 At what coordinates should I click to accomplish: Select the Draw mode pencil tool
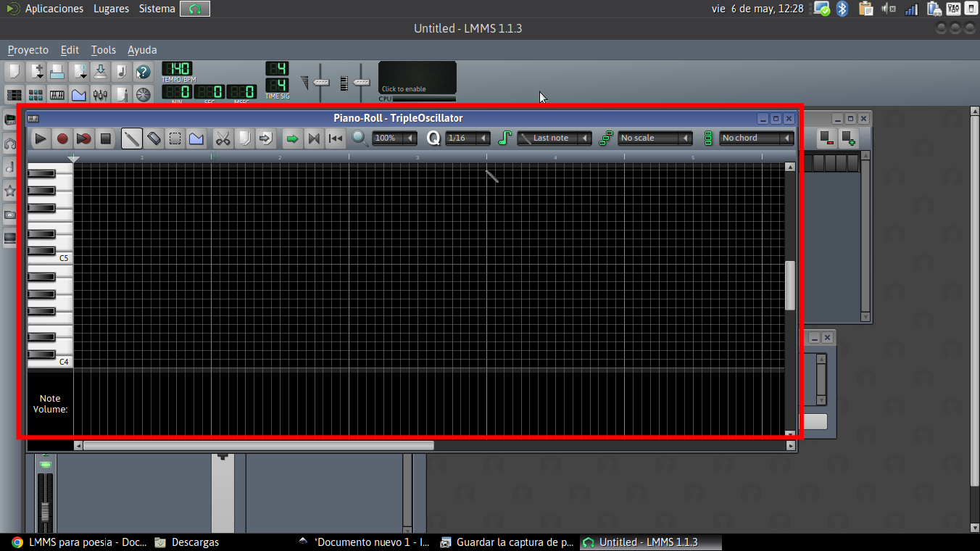(x=131, y=138)
